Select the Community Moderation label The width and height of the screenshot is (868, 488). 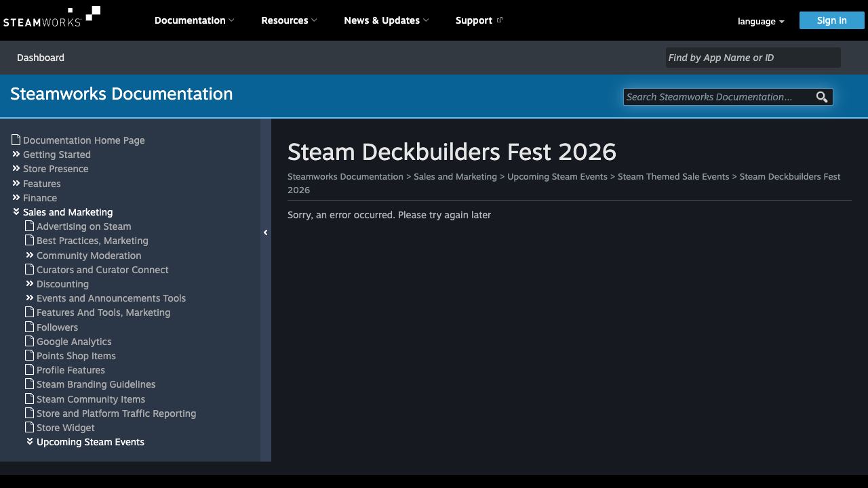point(89,256)
